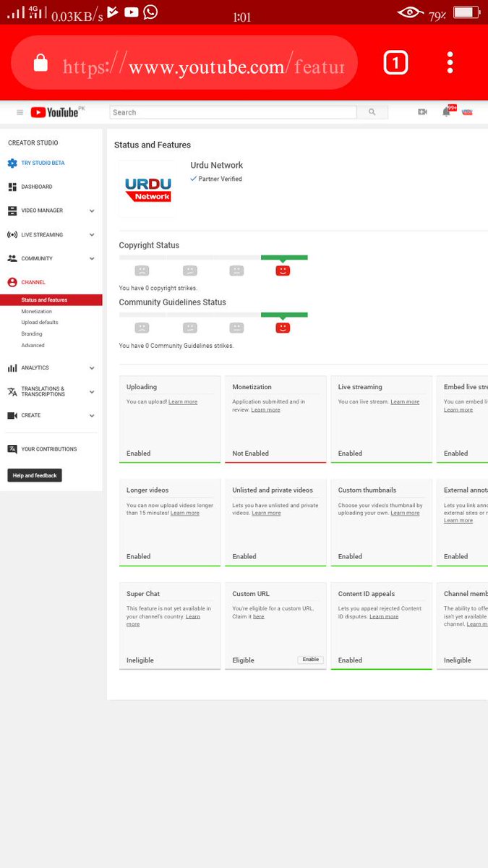Tap the WhatsApp status bar icon
Image resolution: width=488 pixels, height=868 pixels.
(x=150, y=12)
